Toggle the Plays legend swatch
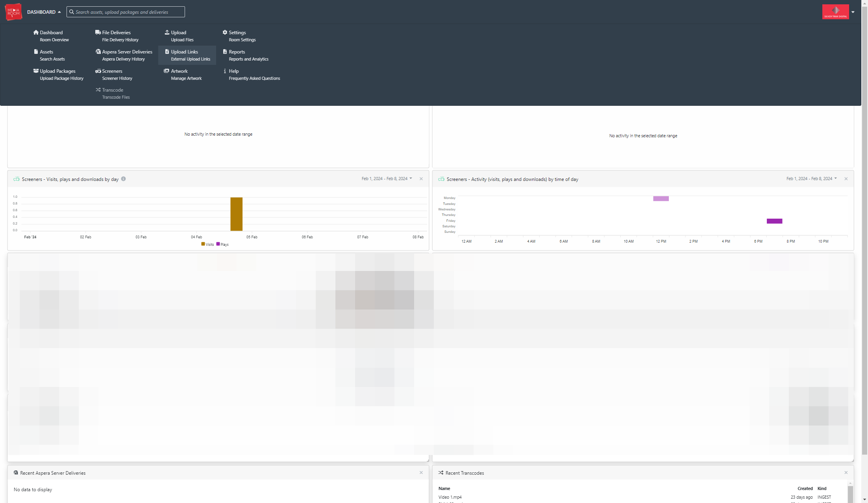This screenshot has width=868, height=503. point(218,244)
